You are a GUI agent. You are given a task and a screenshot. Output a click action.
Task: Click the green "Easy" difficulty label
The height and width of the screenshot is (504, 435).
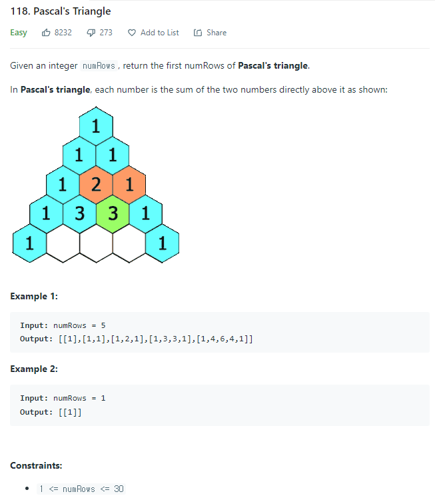19,33
